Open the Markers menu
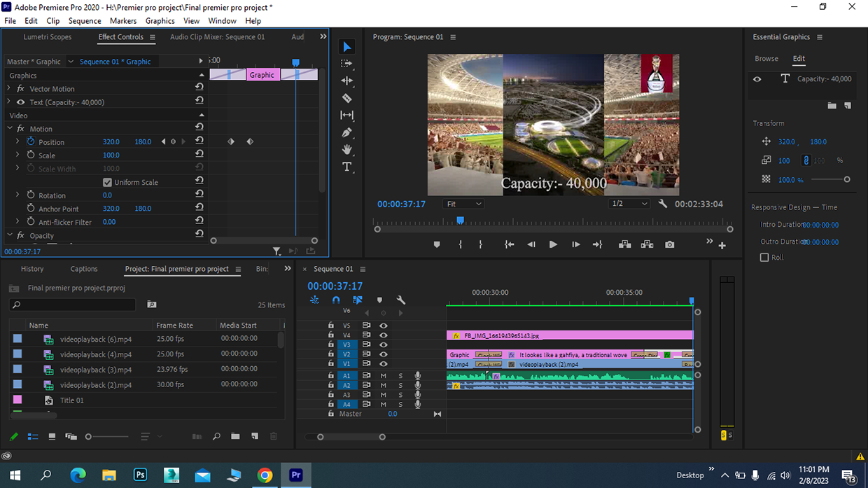The image size is (868, 488). point(123,21)
